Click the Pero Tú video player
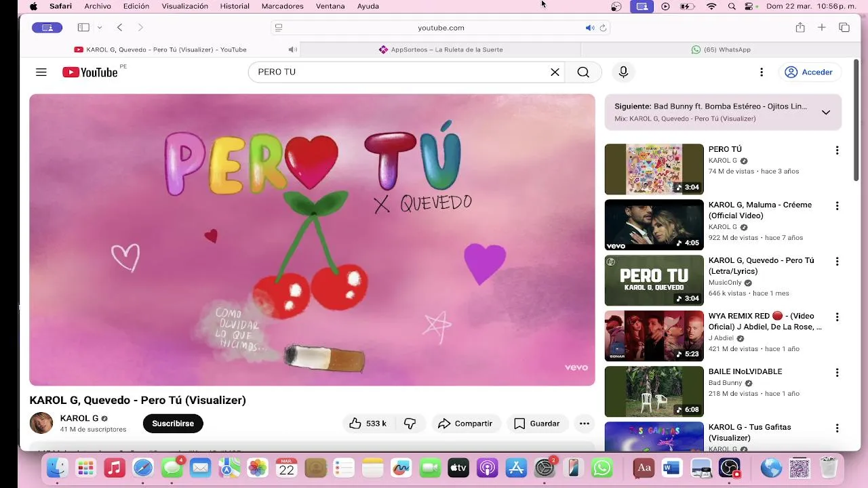 (312, 240)
